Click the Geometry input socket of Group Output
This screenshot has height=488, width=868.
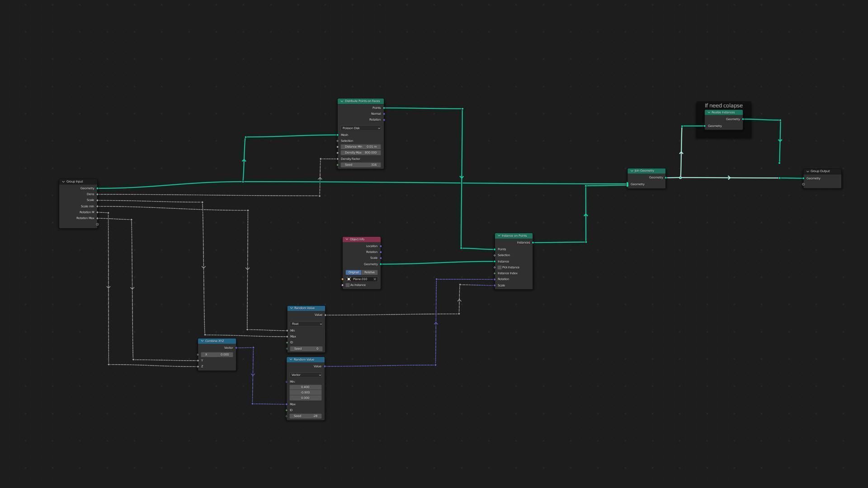point(803,178)
